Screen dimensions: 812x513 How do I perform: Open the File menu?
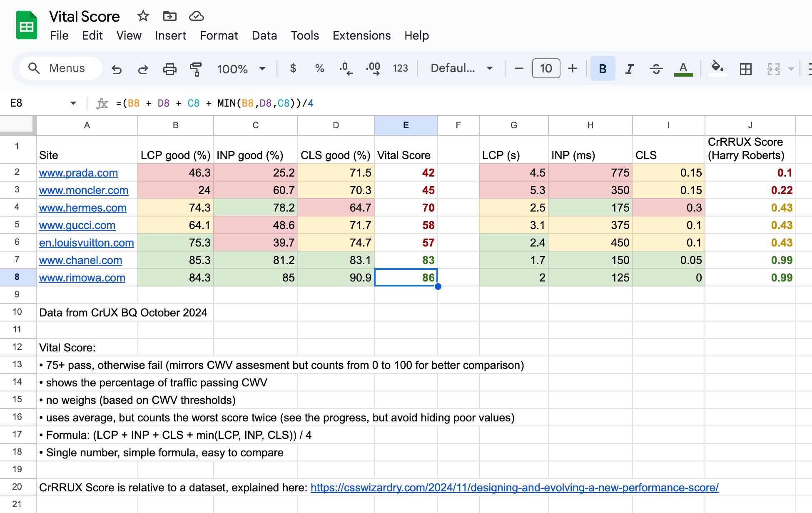[x=59, y=36]
